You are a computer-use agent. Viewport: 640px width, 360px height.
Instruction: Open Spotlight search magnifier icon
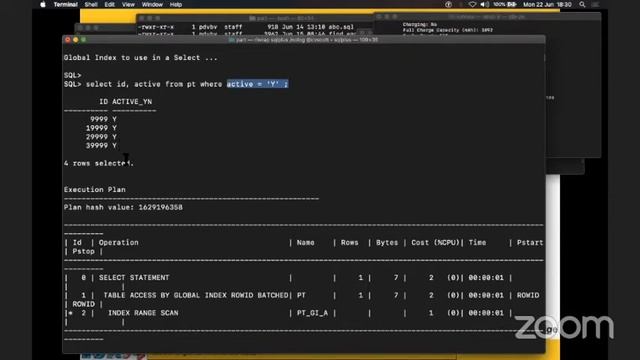tap(582, 4)
